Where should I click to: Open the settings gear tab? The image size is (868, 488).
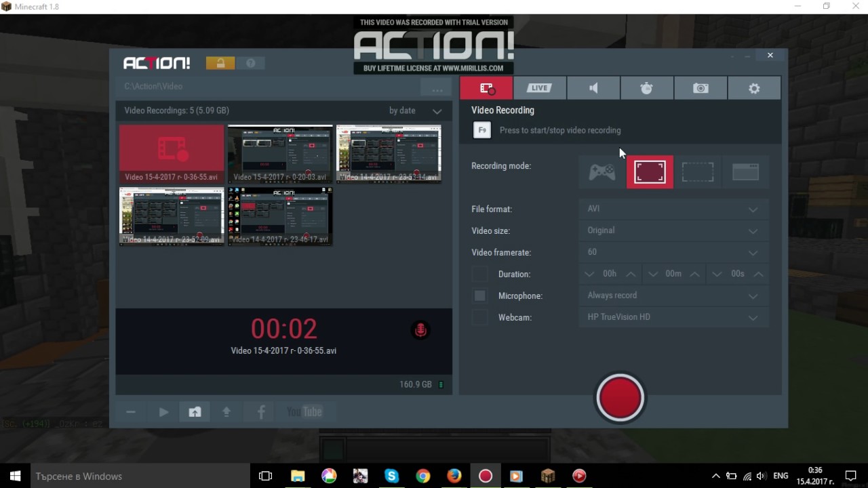(754, 88)
